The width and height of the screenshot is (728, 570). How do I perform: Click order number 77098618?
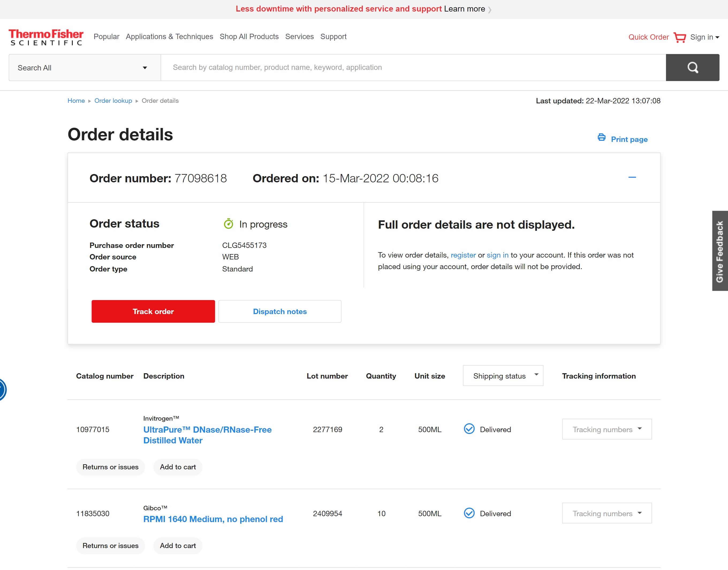[x=200, y=178]
